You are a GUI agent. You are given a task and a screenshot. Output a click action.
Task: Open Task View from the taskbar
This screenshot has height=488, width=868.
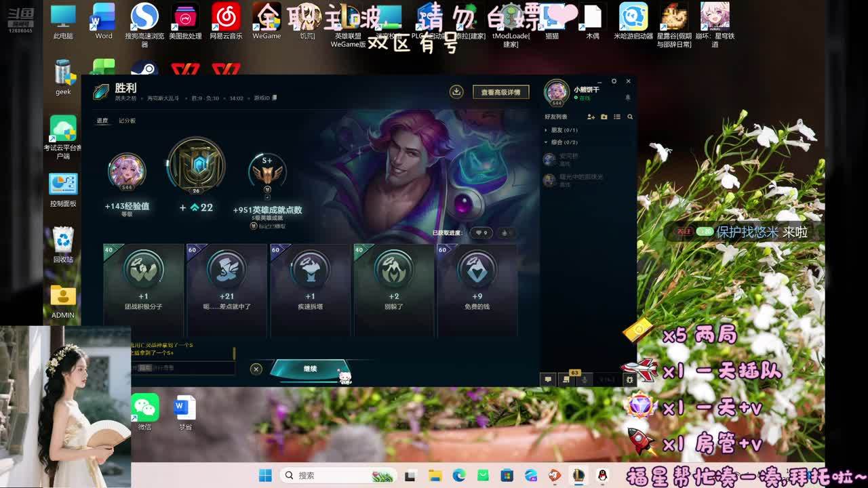tap(410, 475)
